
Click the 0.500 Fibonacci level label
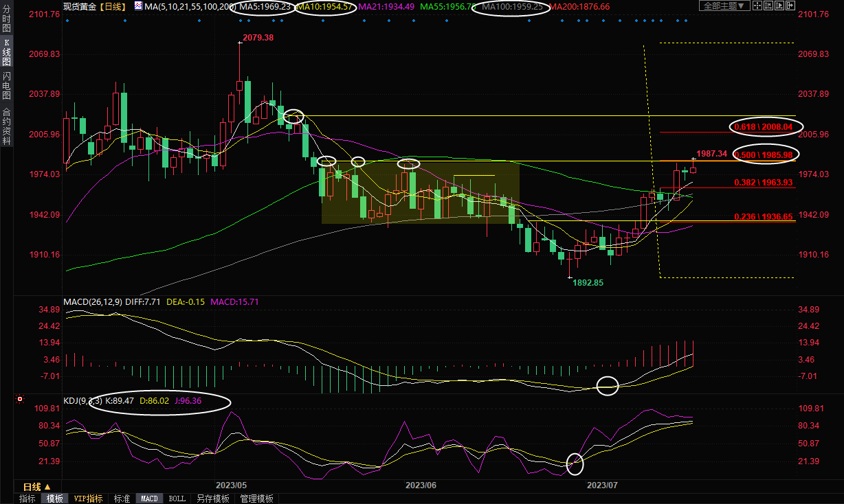764,155
